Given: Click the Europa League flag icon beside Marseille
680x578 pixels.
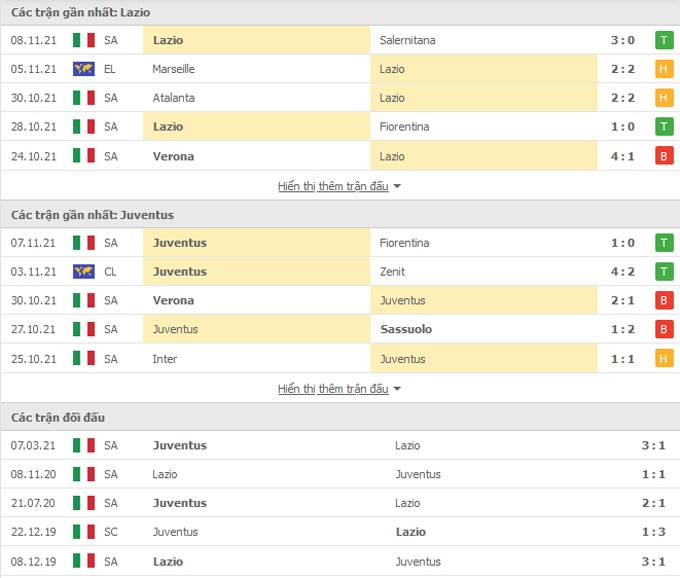Looking at the screenshot, I should [x=84, y=69].
